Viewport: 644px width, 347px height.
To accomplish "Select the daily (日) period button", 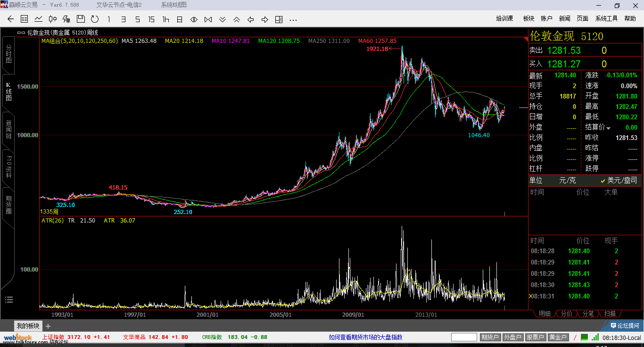I will (x=180, y=19).
